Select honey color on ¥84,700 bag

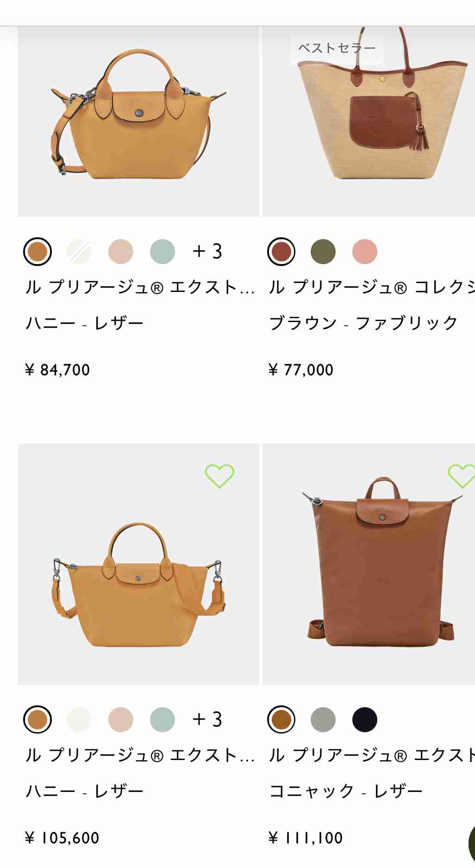tap(37, 252)
